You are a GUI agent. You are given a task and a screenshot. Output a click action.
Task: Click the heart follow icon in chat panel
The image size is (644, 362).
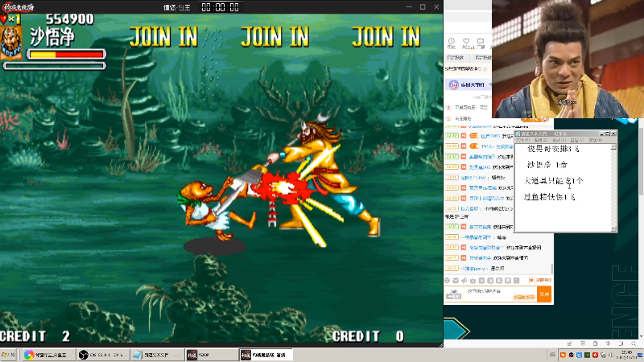click(x=466, y=43)
